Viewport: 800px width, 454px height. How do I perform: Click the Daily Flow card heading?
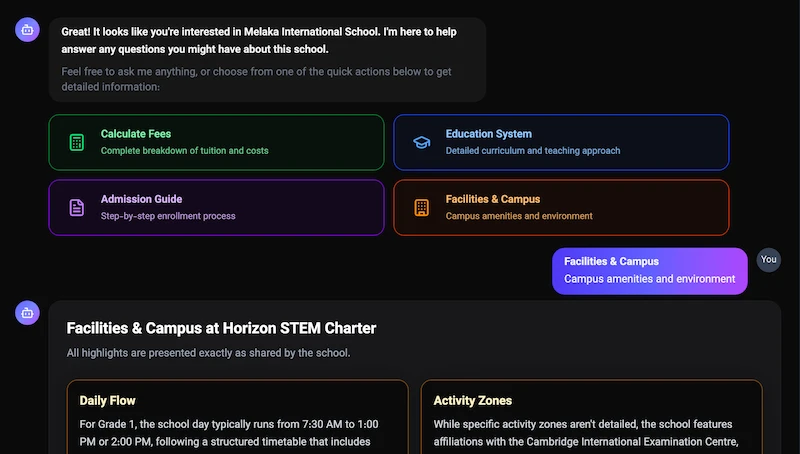click(x=107, y=401)
